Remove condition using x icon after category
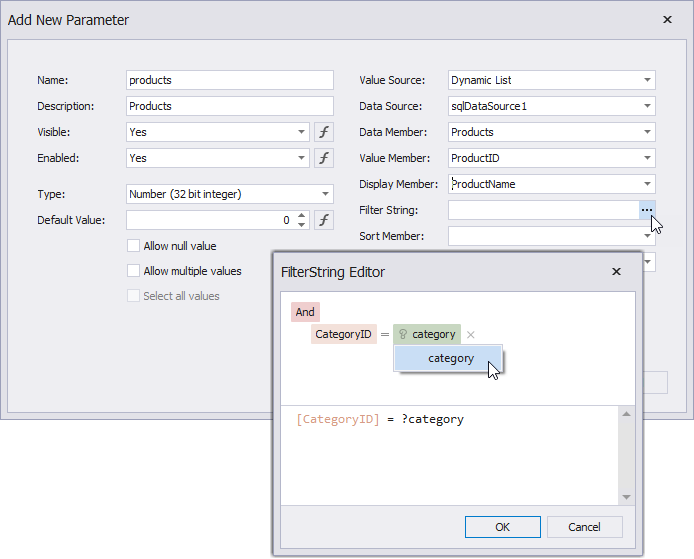Viewport: 694px width, 559px height. click(x=471, y=335)
